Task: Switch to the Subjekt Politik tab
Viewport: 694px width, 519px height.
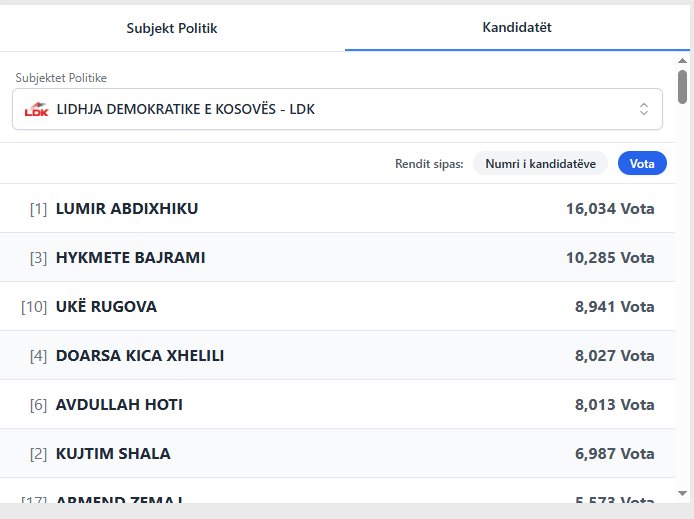Action: (172, 28)
